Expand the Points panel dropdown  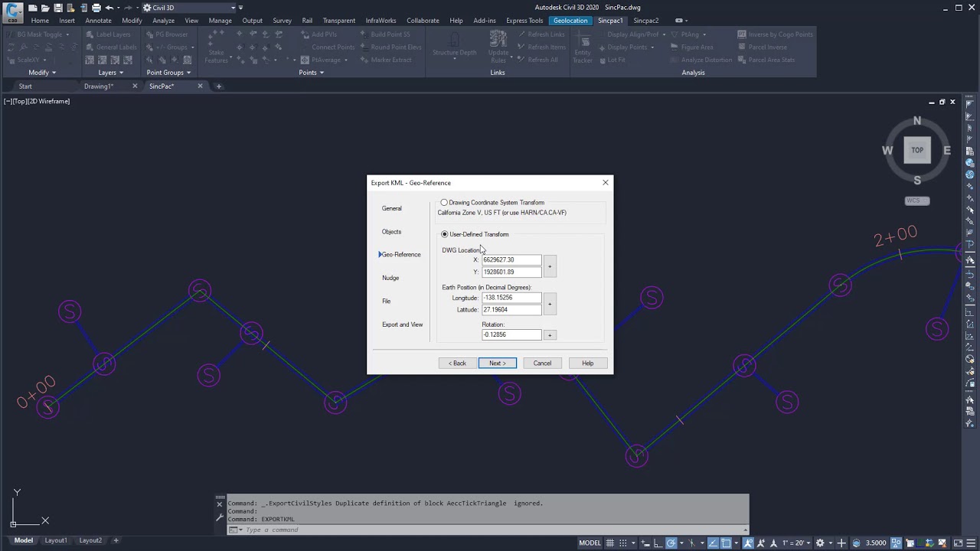coord(311,73)
